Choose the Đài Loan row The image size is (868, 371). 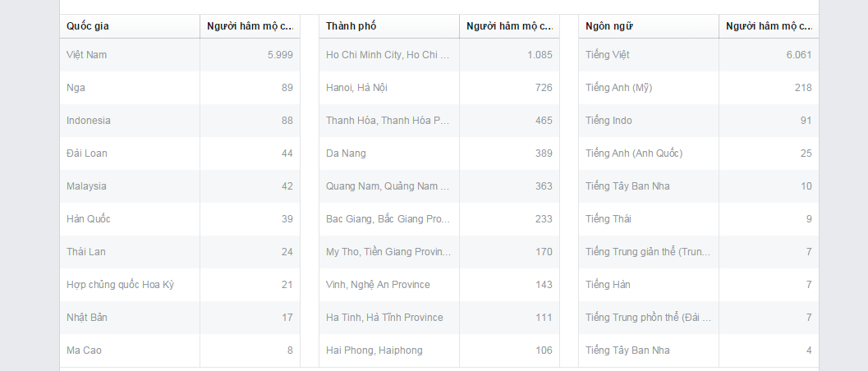pyautogui.click(x=87, y=153)
